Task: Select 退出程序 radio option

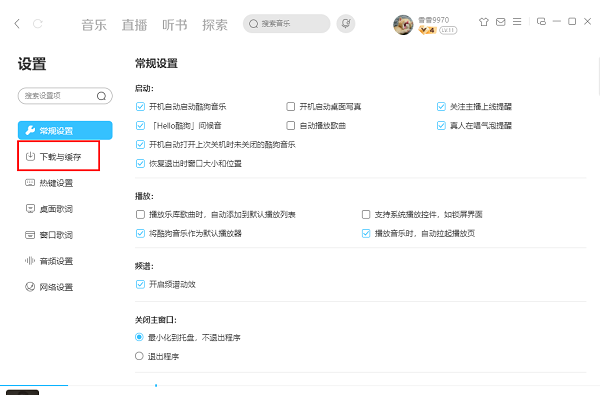Action: 139,356
